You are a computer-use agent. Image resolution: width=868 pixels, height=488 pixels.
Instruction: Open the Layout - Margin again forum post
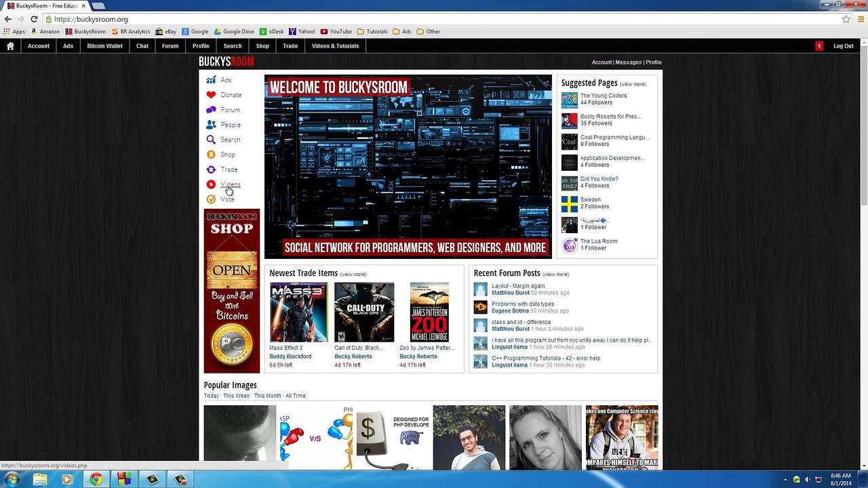(x=518, y=286)
